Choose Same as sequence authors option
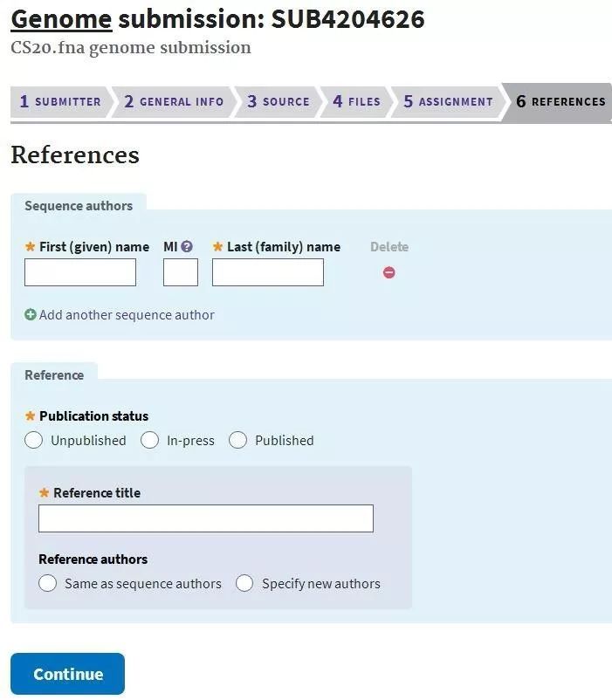Viewport: 612px width, 700px height. point(48,584)
